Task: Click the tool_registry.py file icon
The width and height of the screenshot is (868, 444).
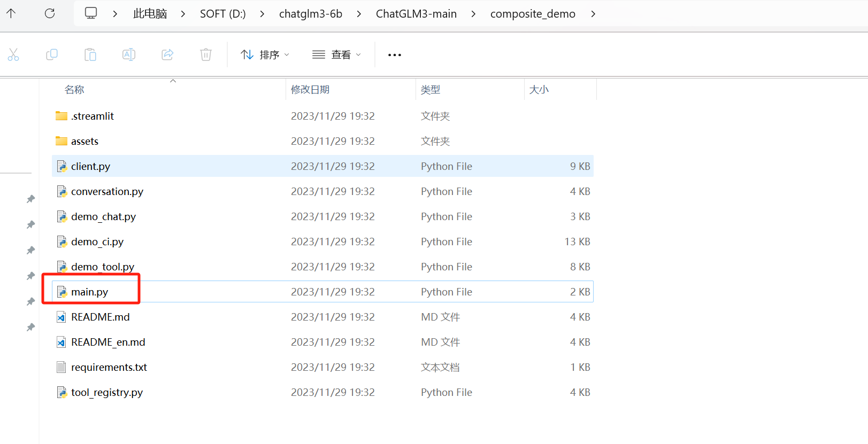Action: tap(62, 392)
